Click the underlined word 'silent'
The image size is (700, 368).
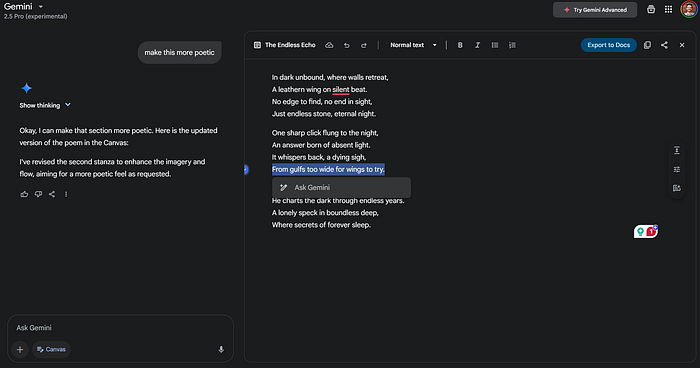pos(341,90)
